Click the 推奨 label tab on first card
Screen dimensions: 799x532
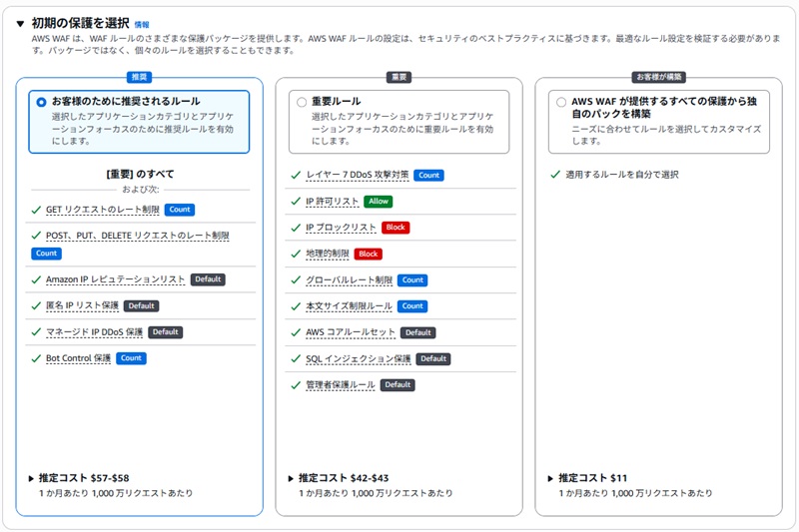click(x=140, y=77)
